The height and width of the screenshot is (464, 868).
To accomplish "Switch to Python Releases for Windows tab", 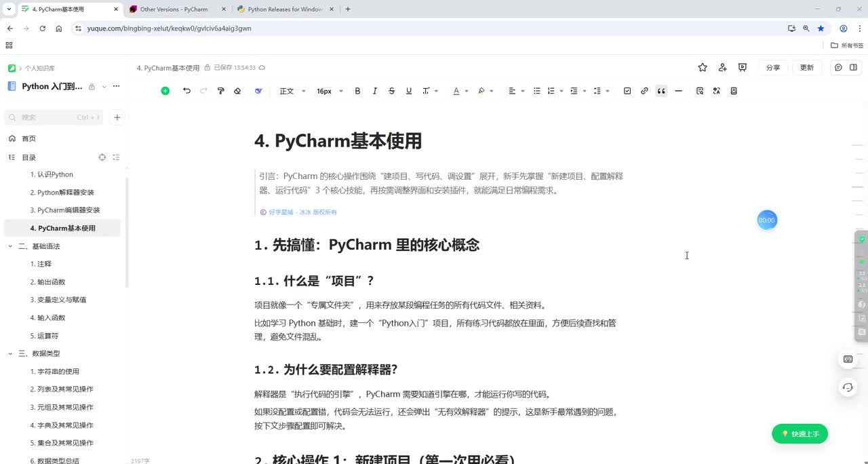I will pos(285,9).
